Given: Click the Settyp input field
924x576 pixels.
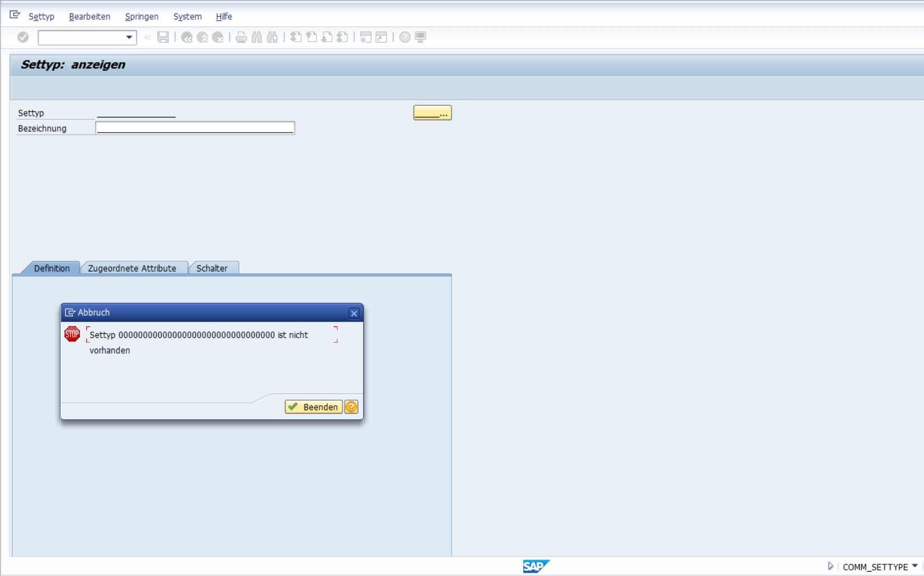Looking at the screenshot, I should 136,113.
